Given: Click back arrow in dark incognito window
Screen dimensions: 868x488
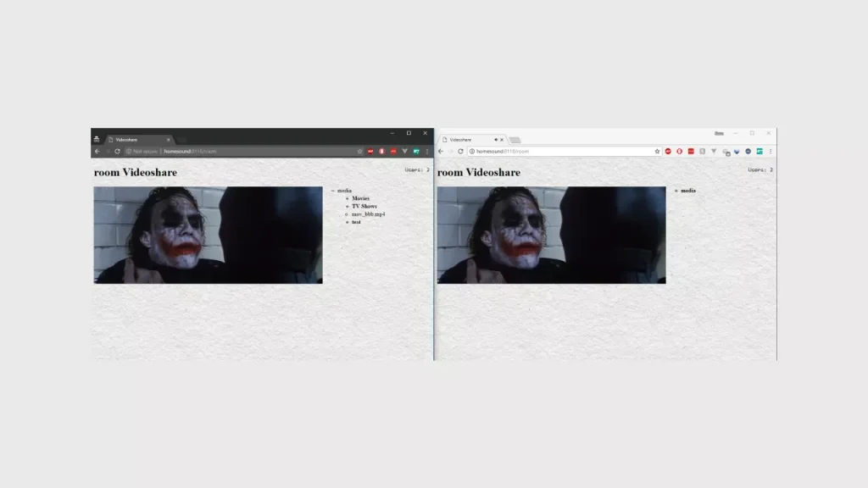Looking at the screenshot, I should pos(97,151).
